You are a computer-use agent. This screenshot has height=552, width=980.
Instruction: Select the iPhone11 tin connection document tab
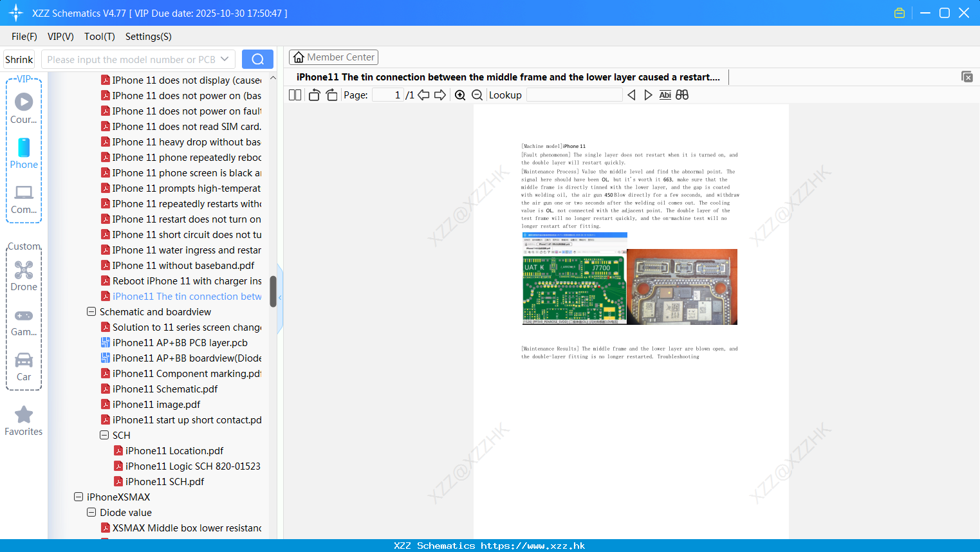tap(508, 77)
